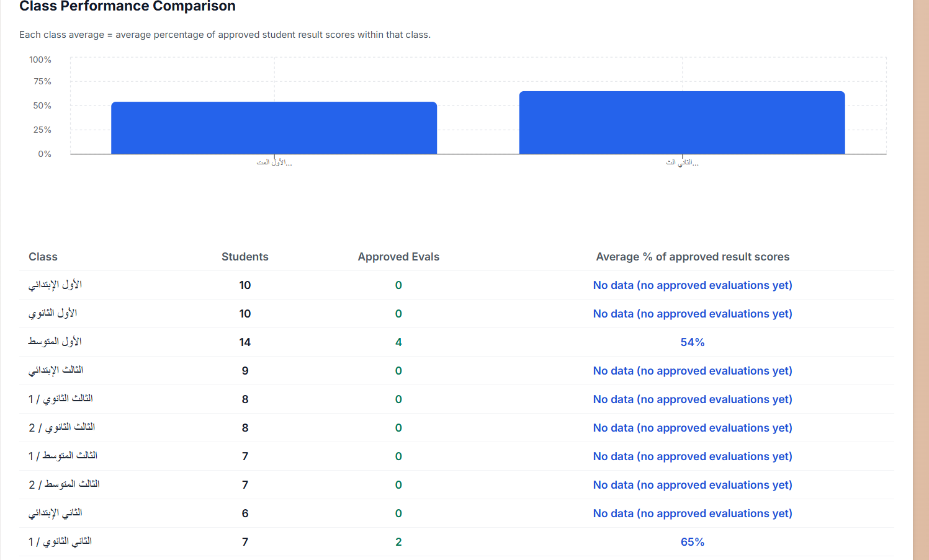Image resolution: width=929 pixels, height=560 pixels.
Task: Click the 54% average link for الأول المتوسط
Action: tap(692, 342)
